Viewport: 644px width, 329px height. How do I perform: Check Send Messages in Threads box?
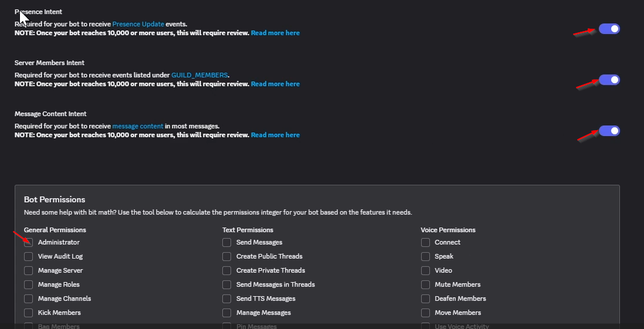point(227,284)
